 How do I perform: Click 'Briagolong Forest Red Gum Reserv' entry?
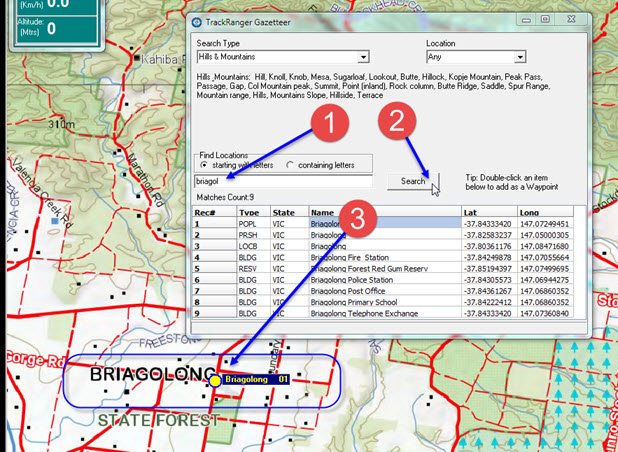pyautogui.click(x=369, y=269)
